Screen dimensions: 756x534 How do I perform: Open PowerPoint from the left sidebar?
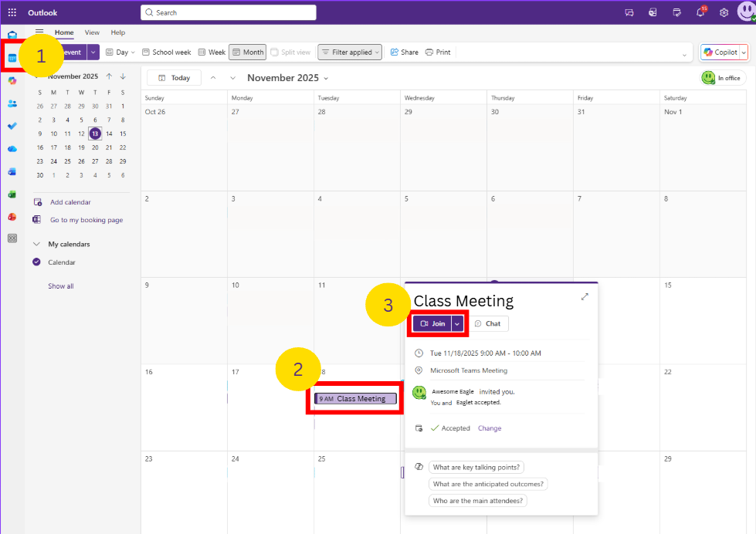12,217
